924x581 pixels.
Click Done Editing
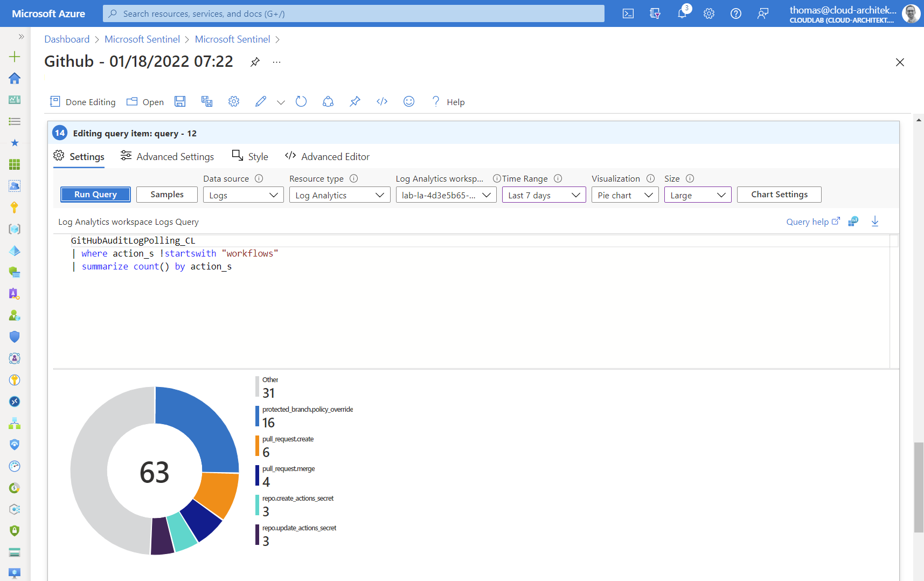tap(82, 102)
